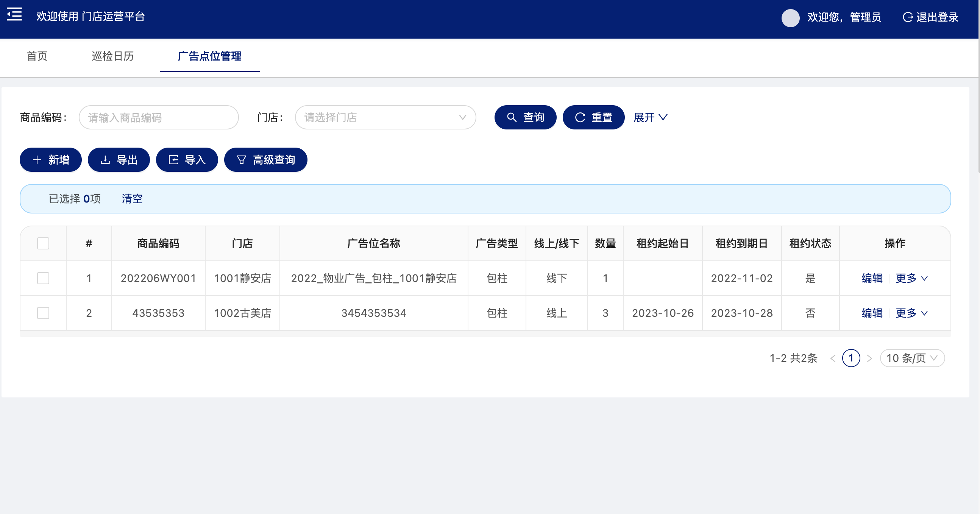
Task: Click 广告位名称 column header
Action: pos(374,243)
